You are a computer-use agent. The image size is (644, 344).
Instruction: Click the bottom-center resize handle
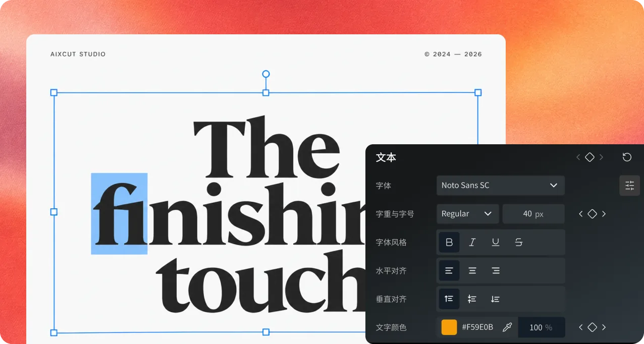tap(266, 332)
